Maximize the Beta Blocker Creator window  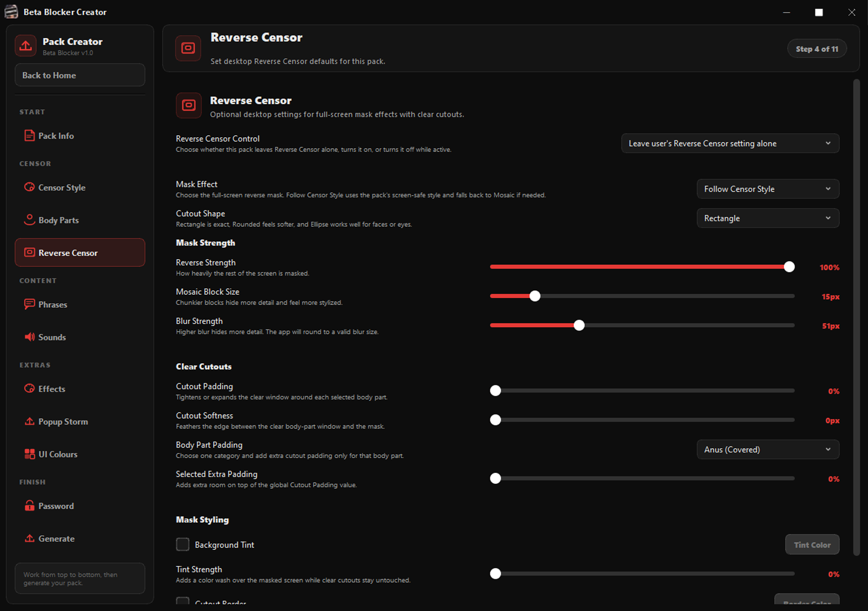click(819, 12)
